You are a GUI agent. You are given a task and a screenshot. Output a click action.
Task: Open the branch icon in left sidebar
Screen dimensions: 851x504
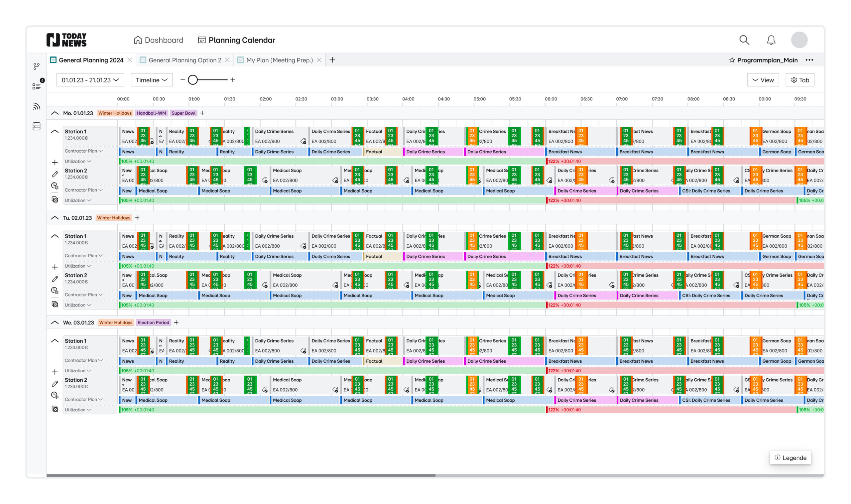pyautogui.click(x=36, y=66)
